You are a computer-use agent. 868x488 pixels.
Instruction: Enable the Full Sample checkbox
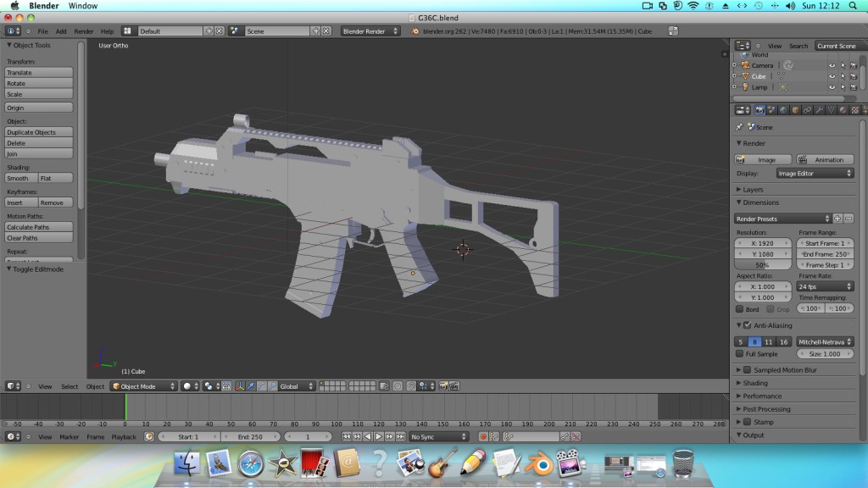point(739,353)
